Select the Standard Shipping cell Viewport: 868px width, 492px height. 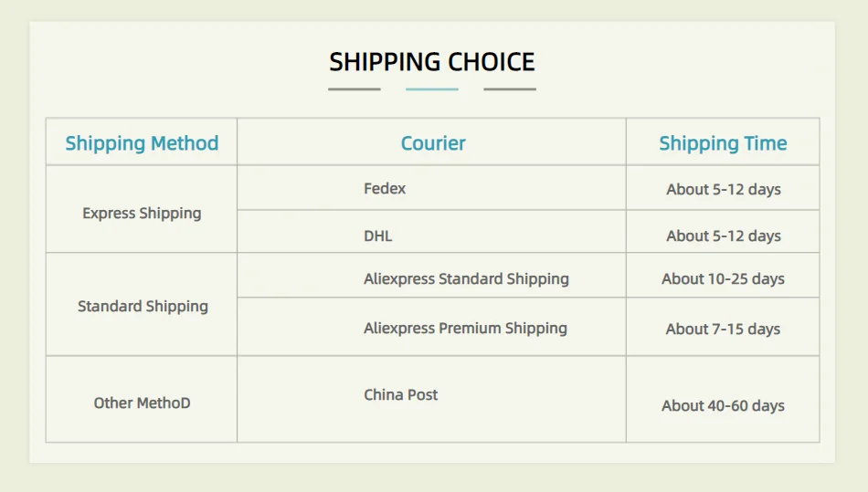[x=143, y=307]
